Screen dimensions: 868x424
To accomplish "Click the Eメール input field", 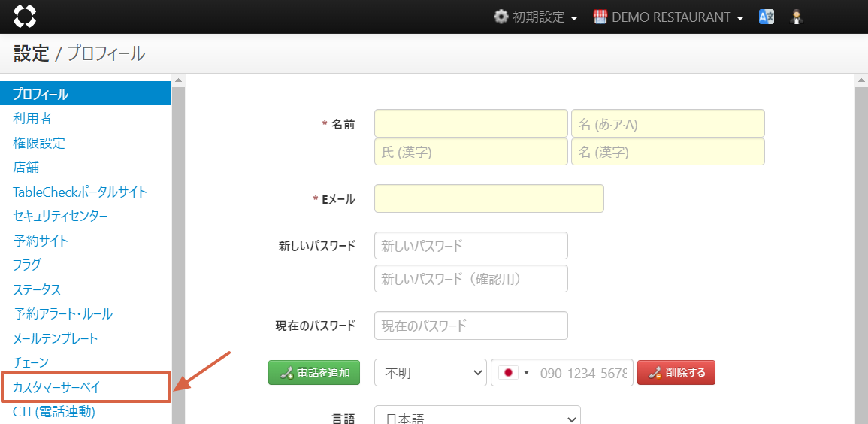I will pos(488,198).
